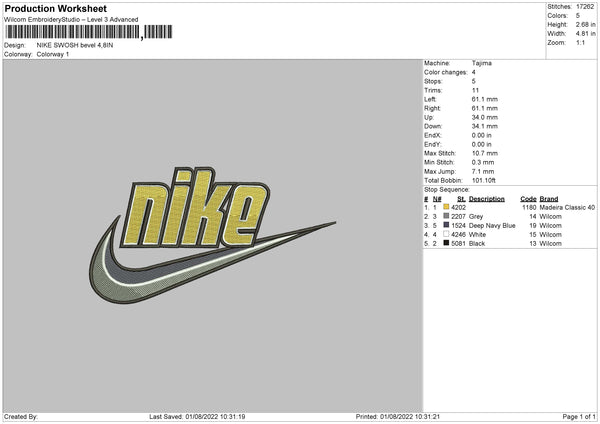600x424 pixels.
Task: Click the Madeira Classic 40 brand entry
Action: pos(567,207)
